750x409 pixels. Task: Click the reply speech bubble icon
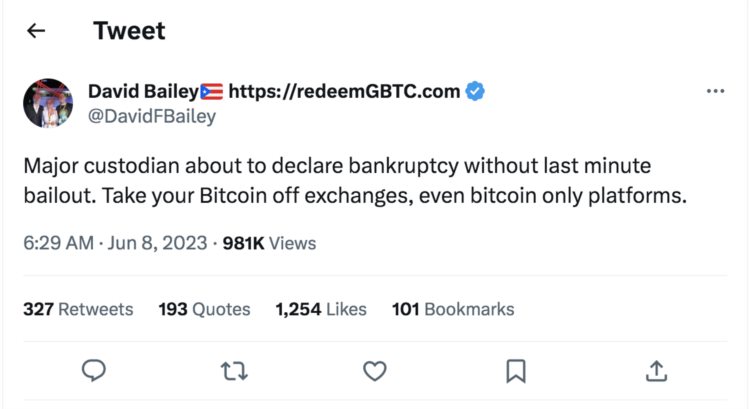(x=93, y=371)
